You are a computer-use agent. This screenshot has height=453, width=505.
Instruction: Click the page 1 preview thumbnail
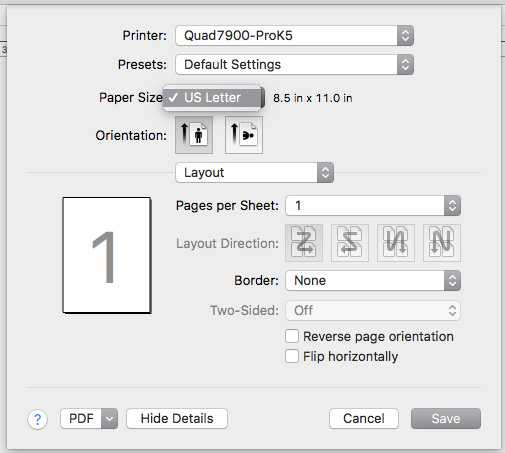[x=107, y=255]
